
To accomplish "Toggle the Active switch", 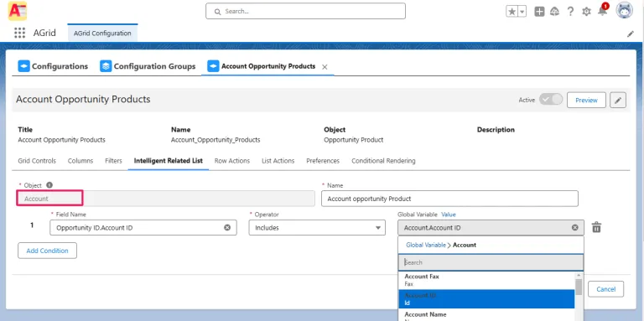I will (x=551, y=100).
